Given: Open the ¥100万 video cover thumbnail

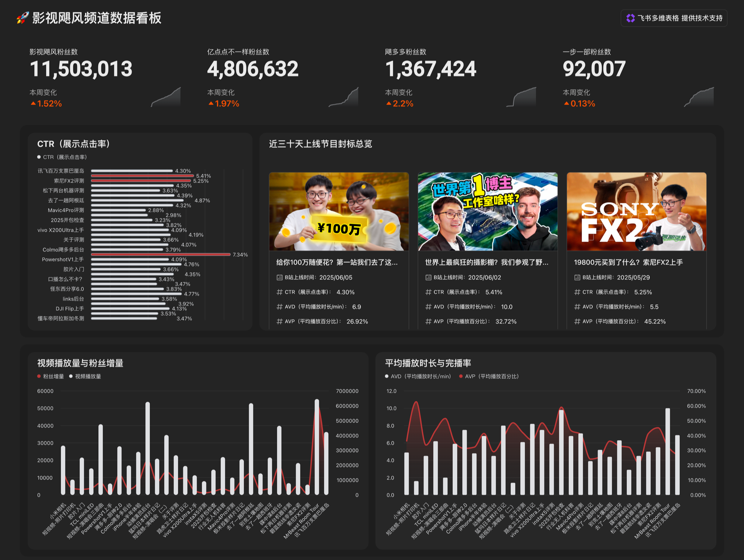Looking at the screenshot, I should (339, 211).
